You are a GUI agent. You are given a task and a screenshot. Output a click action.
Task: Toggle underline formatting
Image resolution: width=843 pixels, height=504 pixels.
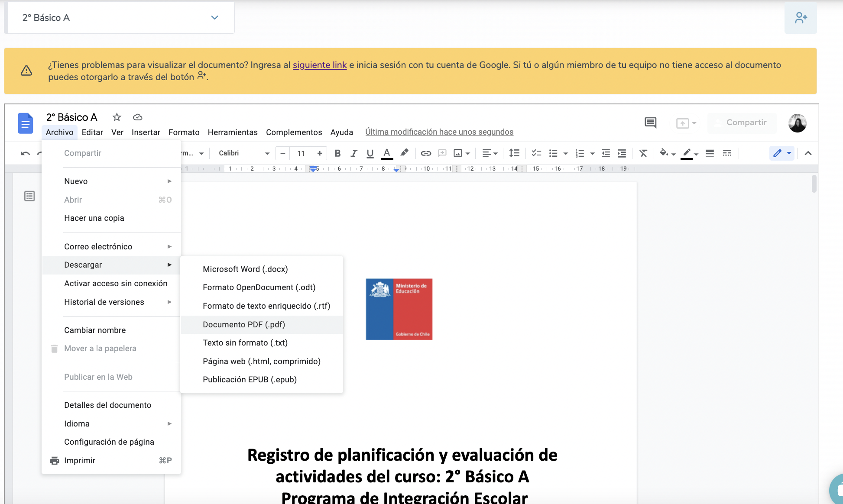pyautogui.click(x=370, y=153)
